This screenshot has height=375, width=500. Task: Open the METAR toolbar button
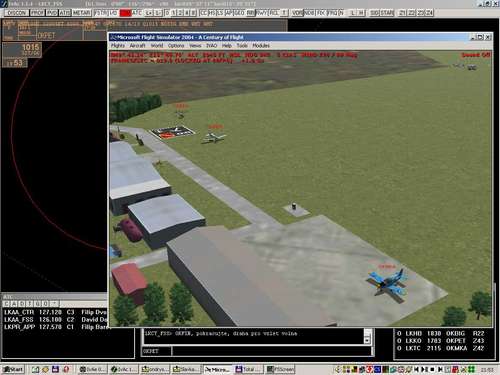82,13
